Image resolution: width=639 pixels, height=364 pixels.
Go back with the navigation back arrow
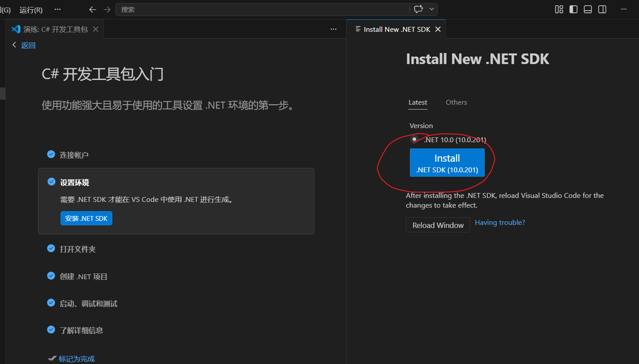[92, 9]
